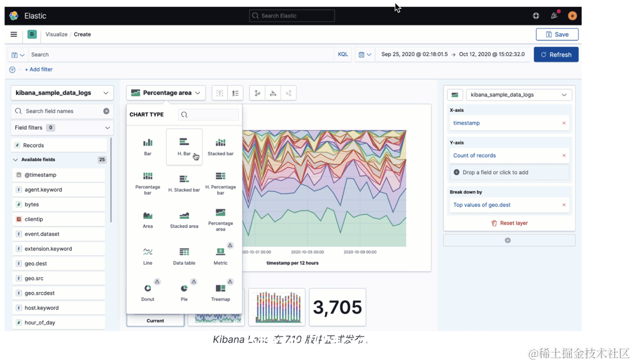The width and height of the screenshot is (634, 364).
Task: Select the geo.dest field
Action: pos(59,263)
